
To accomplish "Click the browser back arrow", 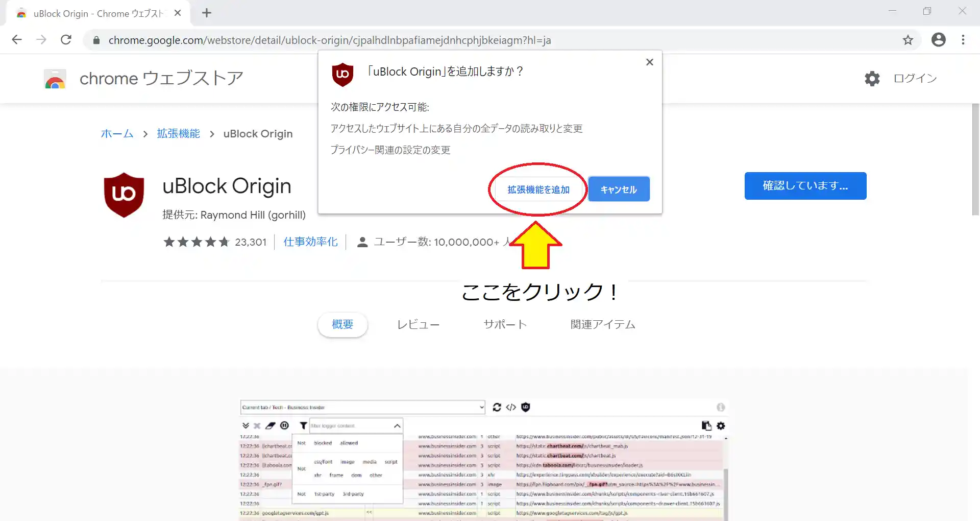I will [17, 40].
